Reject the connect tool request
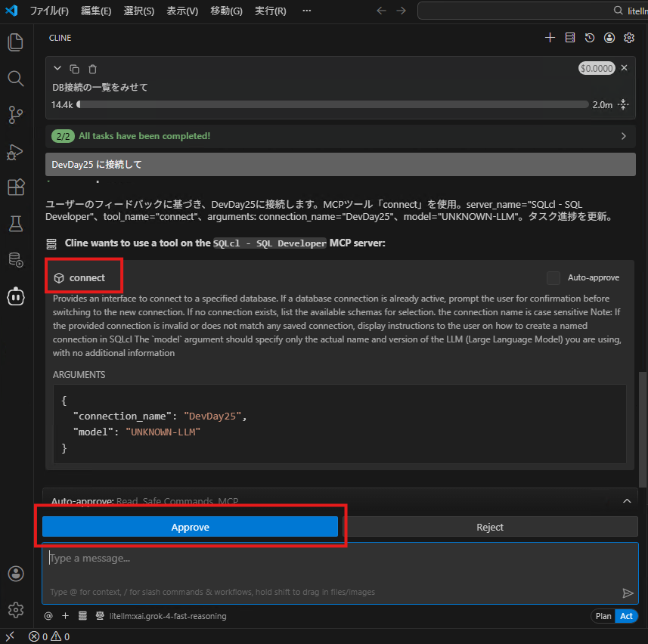The height and width of the screenshot is (644, 648). pyautogui.click(x=490, y=527)
